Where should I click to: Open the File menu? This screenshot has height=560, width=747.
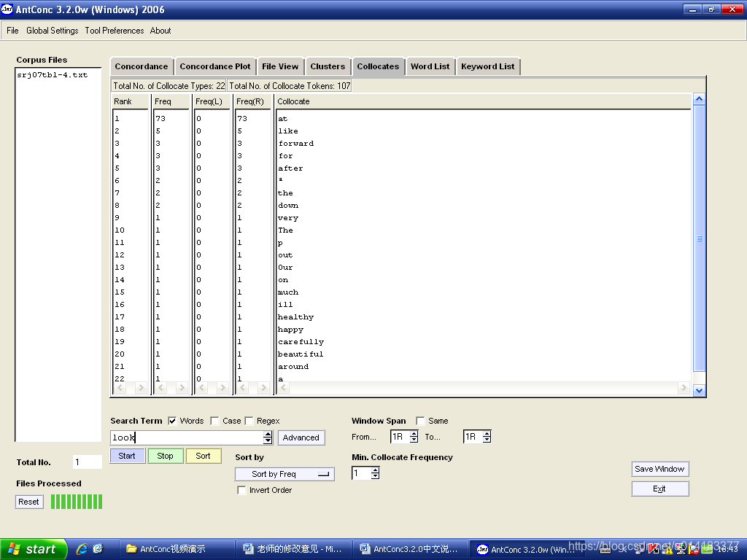(12, 31)
